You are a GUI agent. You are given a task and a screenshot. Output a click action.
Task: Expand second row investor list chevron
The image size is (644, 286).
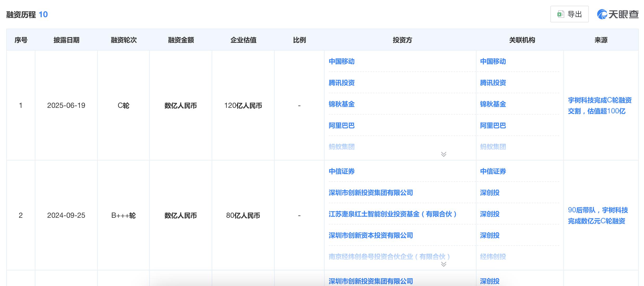(443, 264)
